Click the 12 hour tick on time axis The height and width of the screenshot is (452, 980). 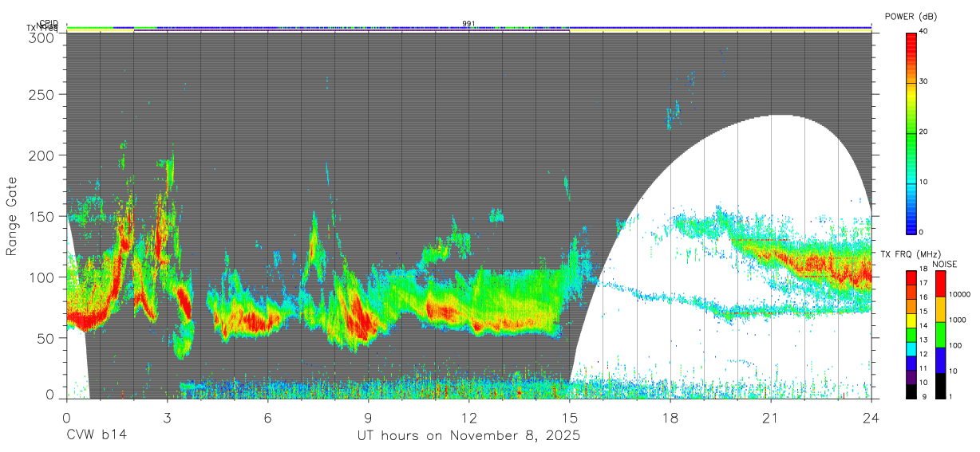(468, 417)
